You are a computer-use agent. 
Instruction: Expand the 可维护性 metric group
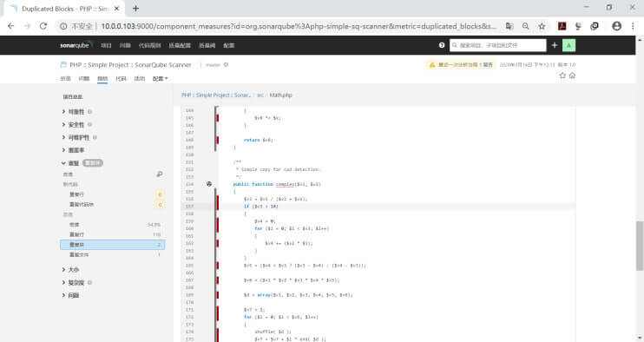point(76,137)
